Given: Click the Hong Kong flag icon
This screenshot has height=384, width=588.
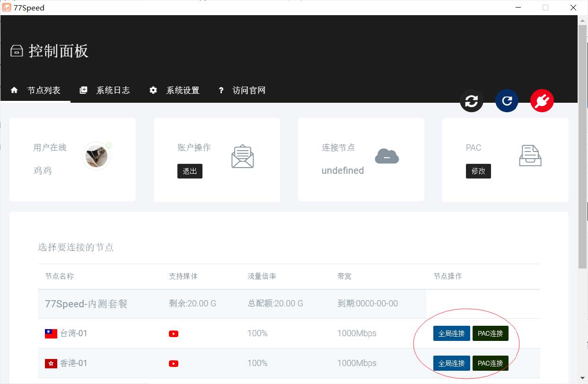Looking at the screenshot, I should (51, 364).
